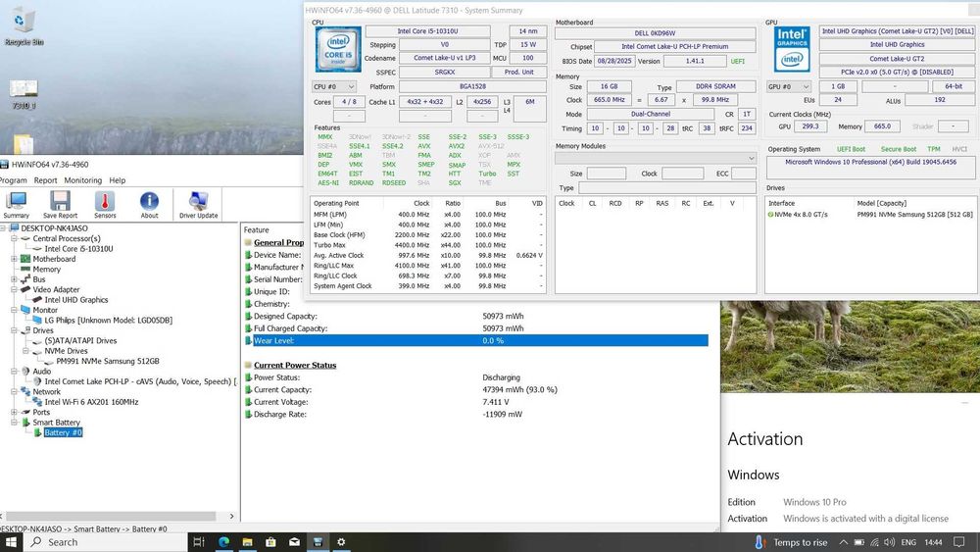The image size is (980, 552).
Task: Open the Driver Update toolbar icon
Action: (198, 205)
